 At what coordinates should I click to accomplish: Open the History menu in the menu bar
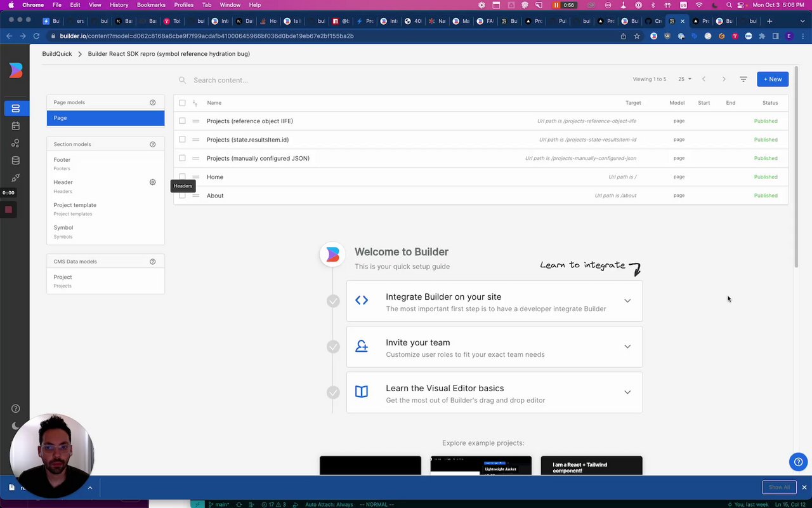(119, 5)
